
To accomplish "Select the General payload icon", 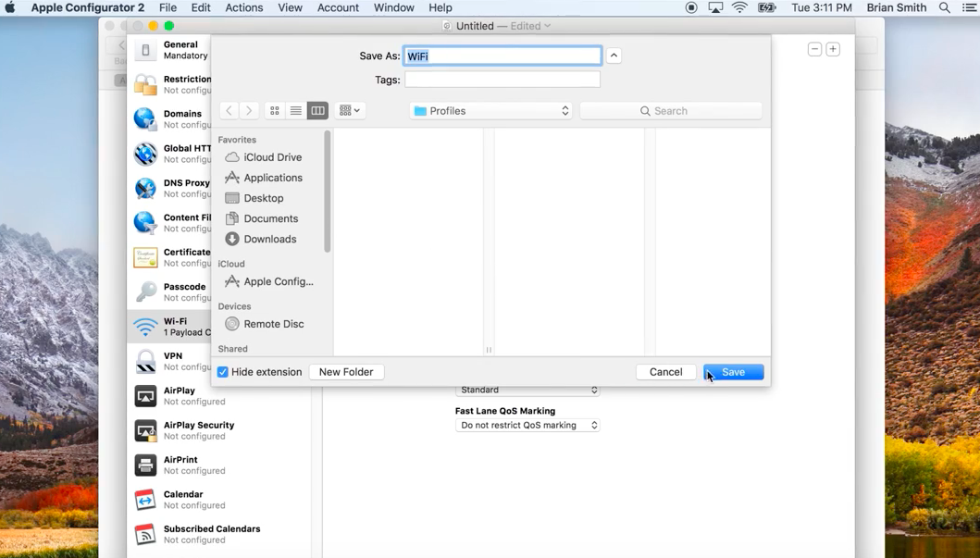I will click(x=145, y=50).
